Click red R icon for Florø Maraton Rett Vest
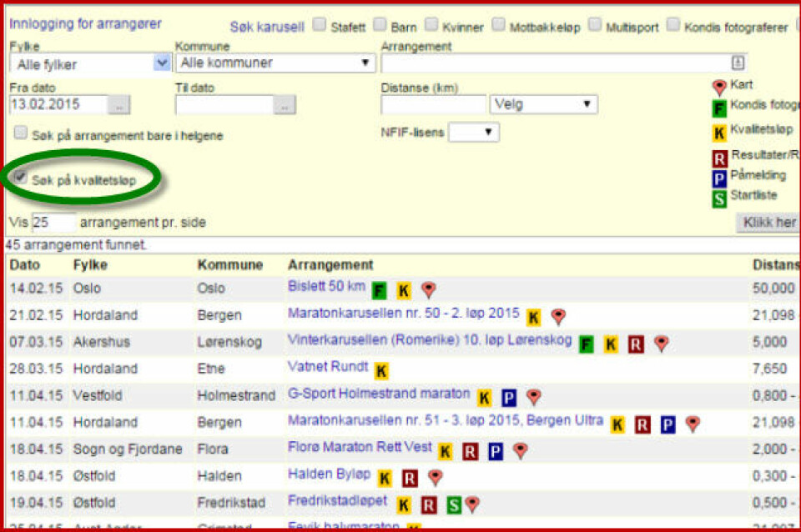 [471, 451]
